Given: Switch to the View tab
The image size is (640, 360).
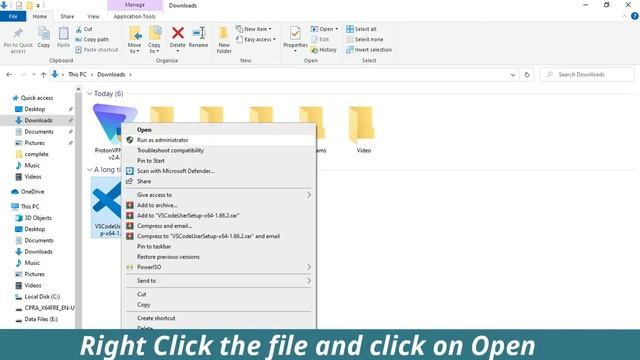Looking at the screenshot, I should click(93, 16).
